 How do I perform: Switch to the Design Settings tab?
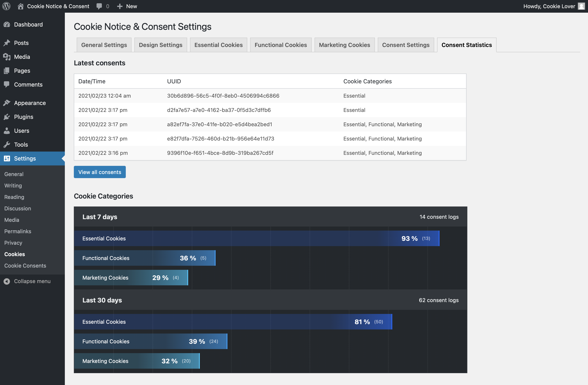coord(161,45)
